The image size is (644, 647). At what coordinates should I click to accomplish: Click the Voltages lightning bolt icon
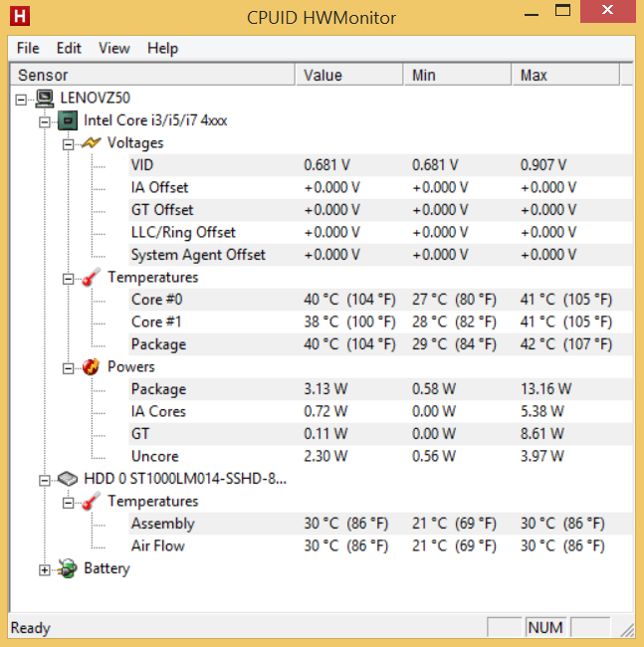pyautogui.click(x=92, y=142)
